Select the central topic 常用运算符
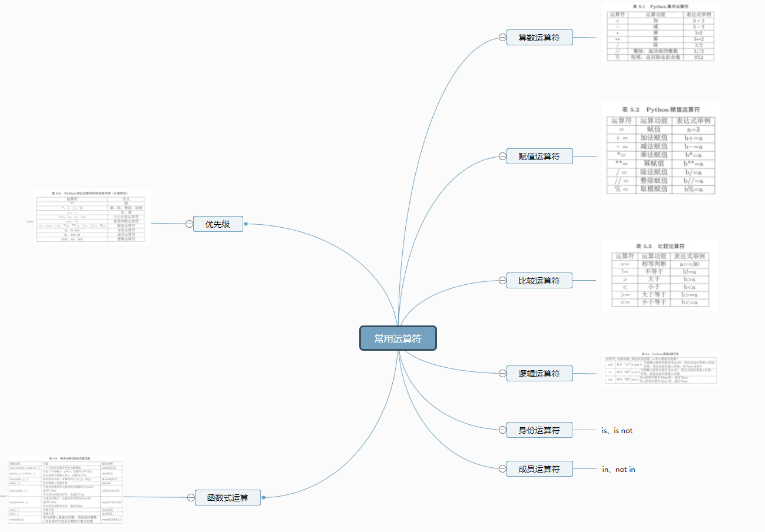Image resolution: width=765 pixels, height=532 pixels. pyautogui.click(x=398, y=338)
